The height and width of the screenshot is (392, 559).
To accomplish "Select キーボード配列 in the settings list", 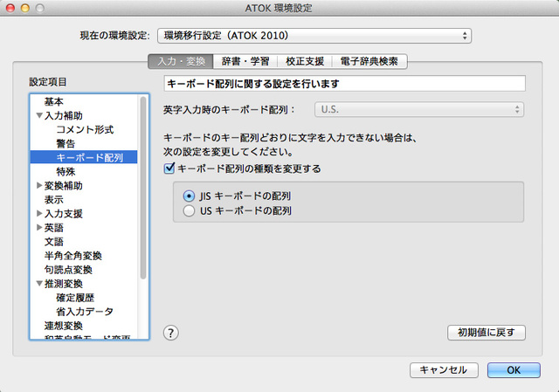I will click(x=84, y=157).
